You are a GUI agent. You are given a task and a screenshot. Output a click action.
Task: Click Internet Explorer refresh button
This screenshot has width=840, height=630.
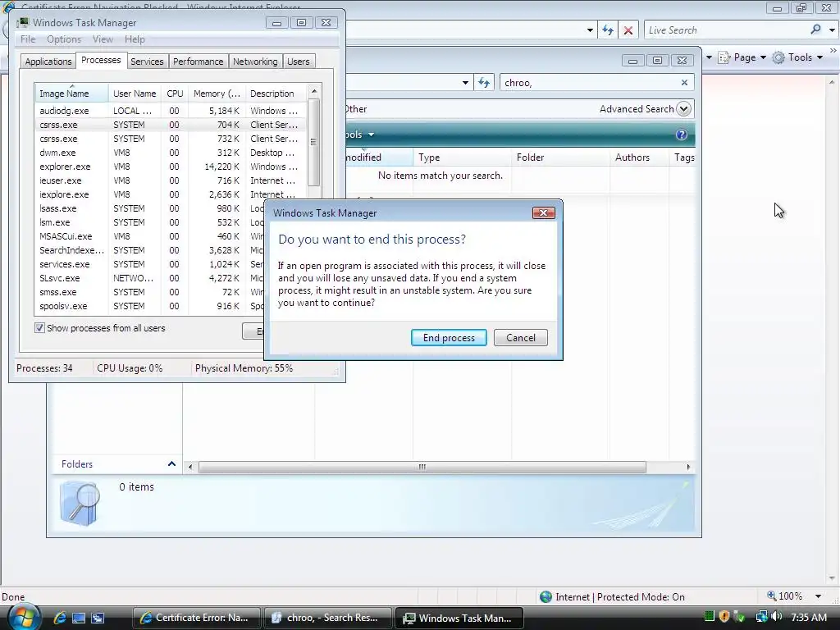coord(608,30)
